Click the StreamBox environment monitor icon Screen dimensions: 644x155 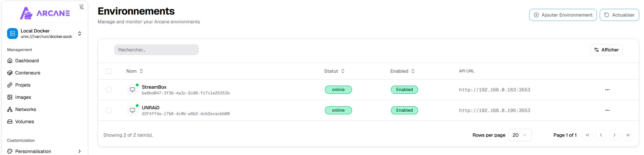tap(132, 90)
